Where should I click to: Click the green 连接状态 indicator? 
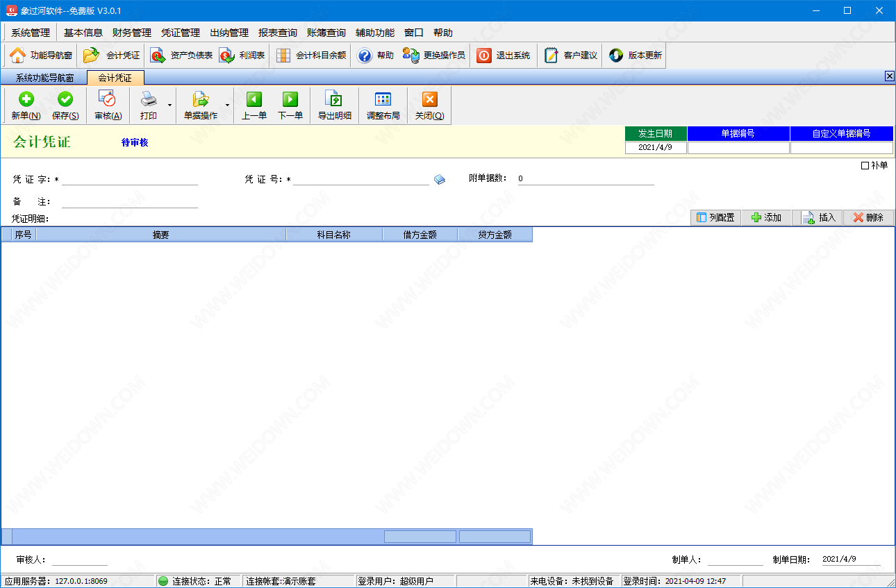coord(163,581)
